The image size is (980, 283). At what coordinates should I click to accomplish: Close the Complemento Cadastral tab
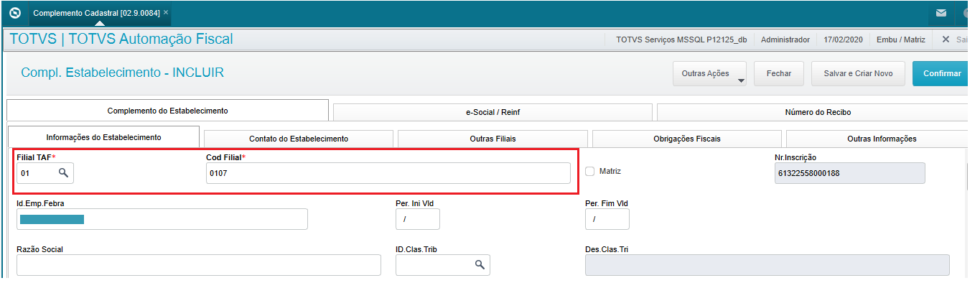[166, 13]
